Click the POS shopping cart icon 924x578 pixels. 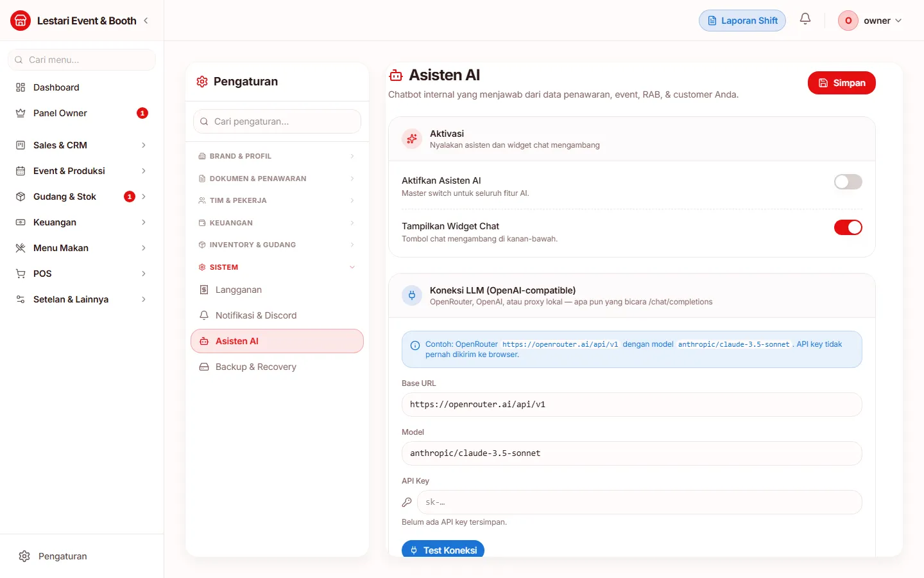[21, 274]
